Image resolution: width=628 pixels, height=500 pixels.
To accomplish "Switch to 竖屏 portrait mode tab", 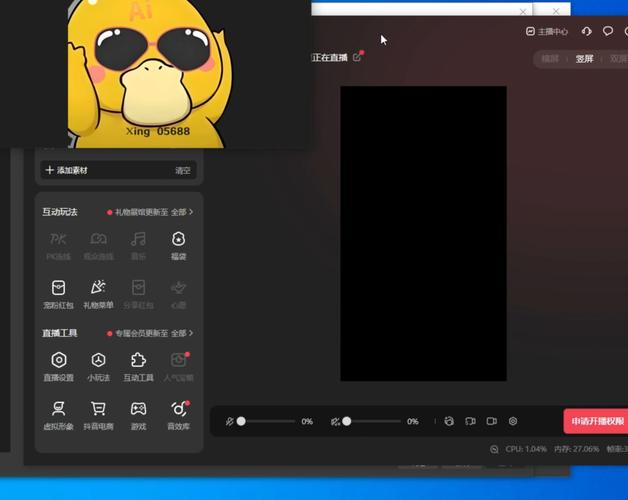I will 583,59.
